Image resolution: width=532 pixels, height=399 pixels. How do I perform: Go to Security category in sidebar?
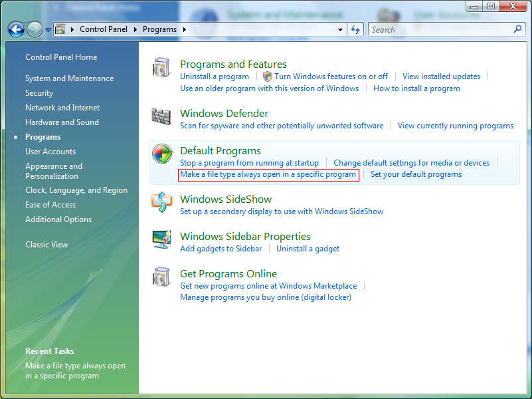click(39, 93)
